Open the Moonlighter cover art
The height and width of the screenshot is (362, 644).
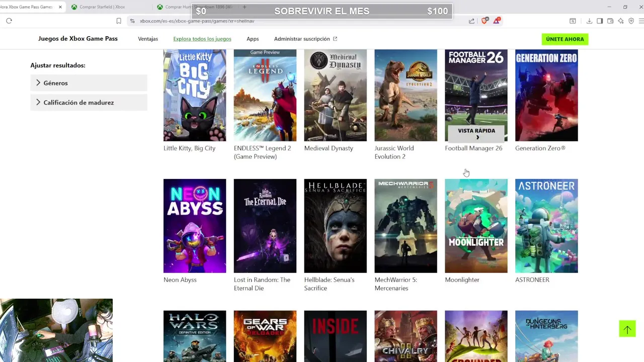[476, 226]
